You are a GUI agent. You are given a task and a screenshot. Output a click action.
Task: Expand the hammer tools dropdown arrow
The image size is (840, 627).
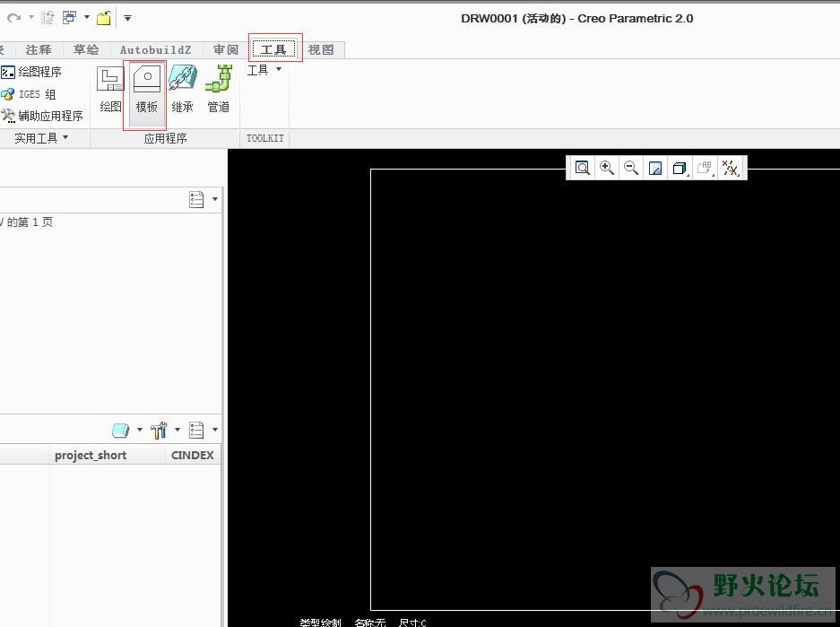[x=178, y=430]
